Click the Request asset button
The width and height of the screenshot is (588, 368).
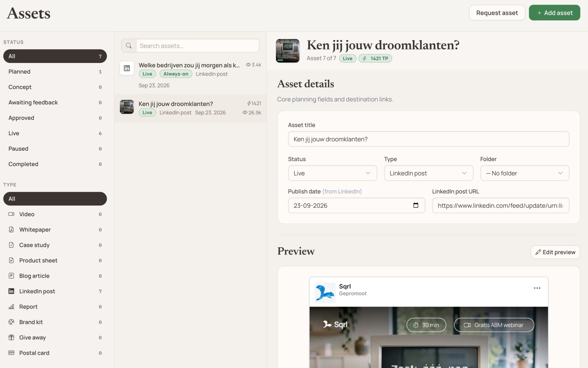(x=497, y=13)
